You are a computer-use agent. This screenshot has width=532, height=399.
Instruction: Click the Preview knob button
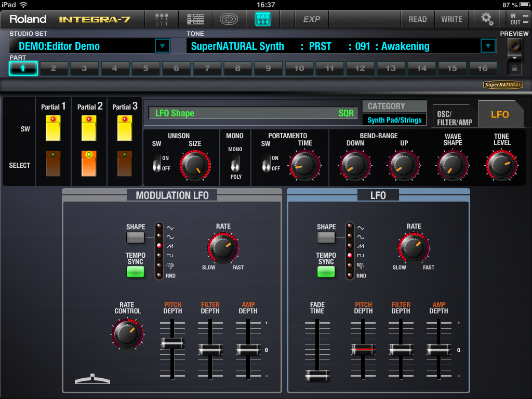(514, 46)
